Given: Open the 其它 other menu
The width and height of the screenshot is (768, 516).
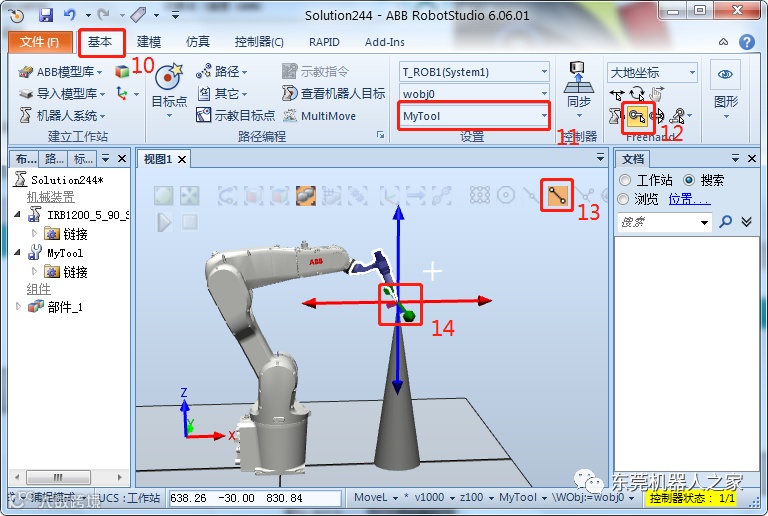Looking at the screenshot, I should 222,93.
